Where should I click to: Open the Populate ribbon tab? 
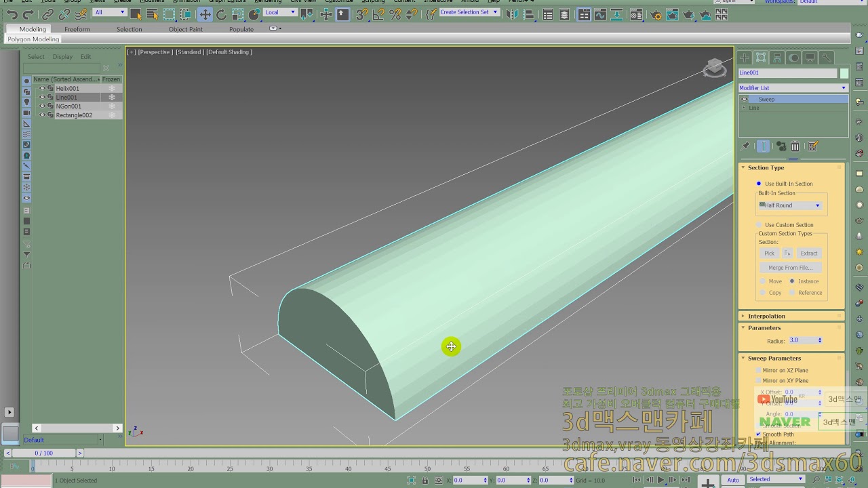(241, 29)
